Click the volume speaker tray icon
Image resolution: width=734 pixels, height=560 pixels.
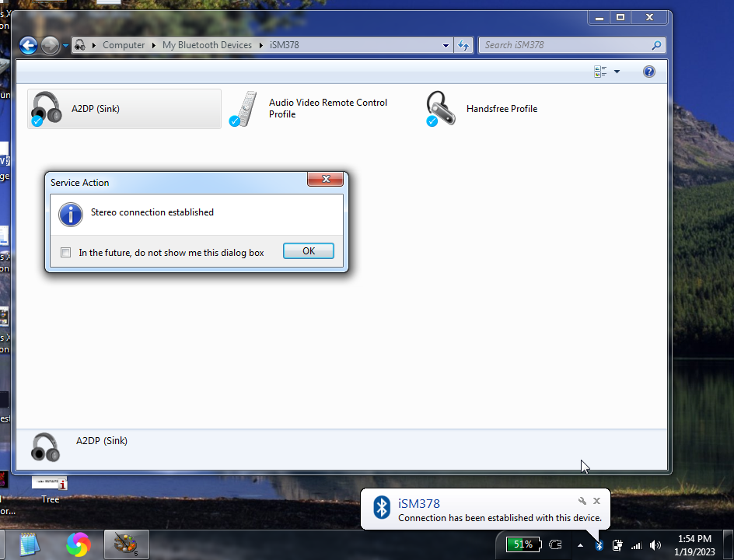pyautogui.click(x=655, y=545)
